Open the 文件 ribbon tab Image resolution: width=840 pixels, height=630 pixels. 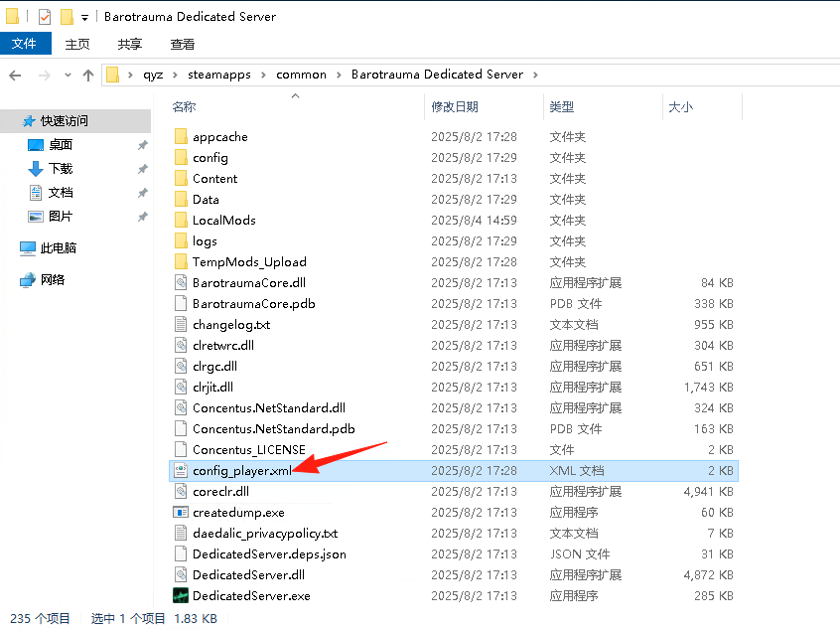pyautogui.click(x=24, y=44)
